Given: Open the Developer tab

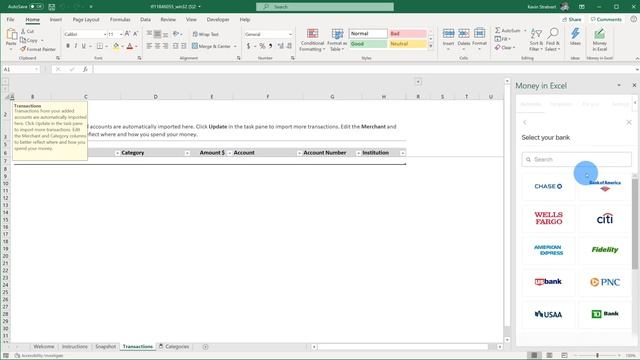Looking at the screenshot, I should point(218,20).
